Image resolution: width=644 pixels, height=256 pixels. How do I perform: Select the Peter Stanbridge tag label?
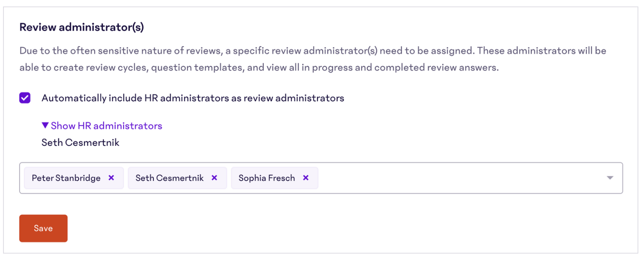pyautogui.click(x=66, y=178)
